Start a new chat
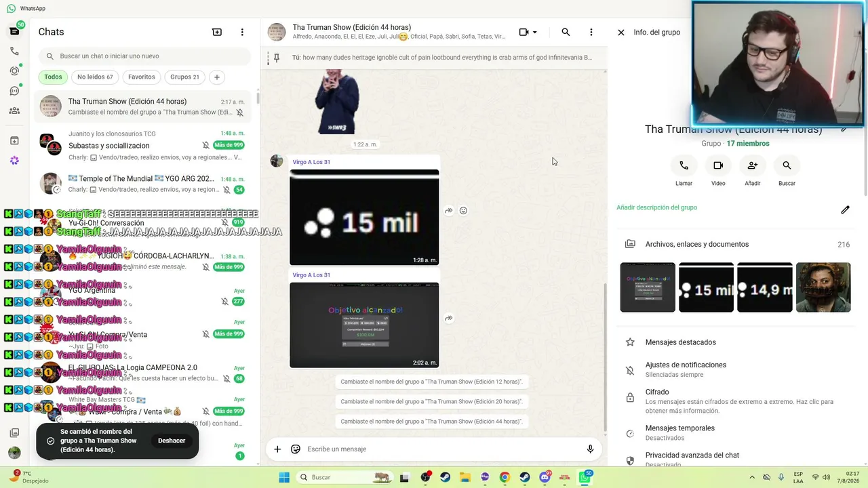Image resolution: width=868 pixels, height=488 pixels. click(217, 32)
